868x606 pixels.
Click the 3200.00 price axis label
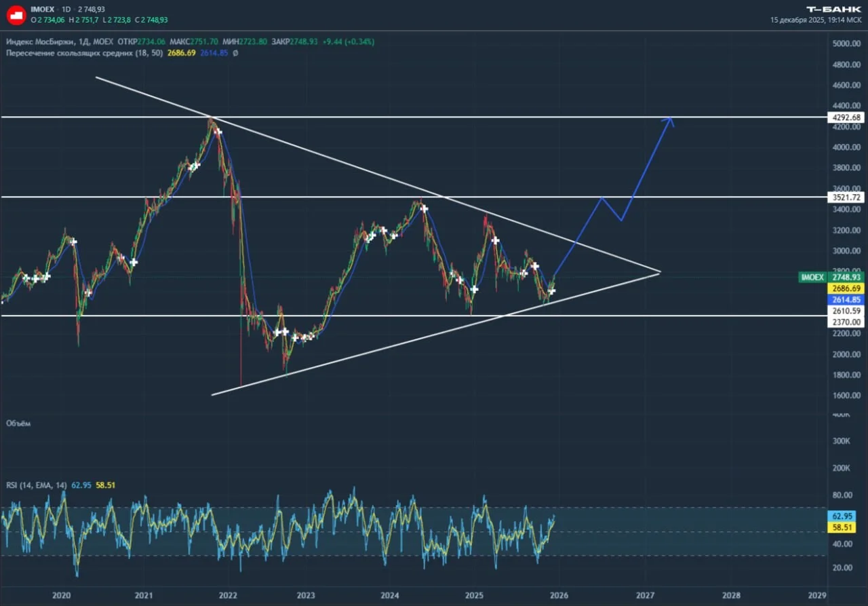[x=846, y=230]
